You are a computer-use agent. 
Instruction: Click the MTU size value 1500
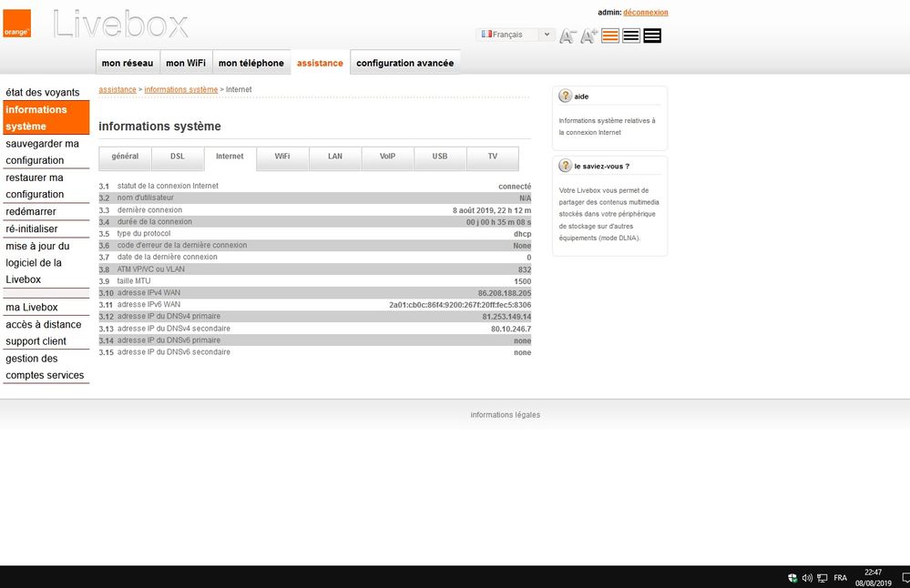[522, 281]
